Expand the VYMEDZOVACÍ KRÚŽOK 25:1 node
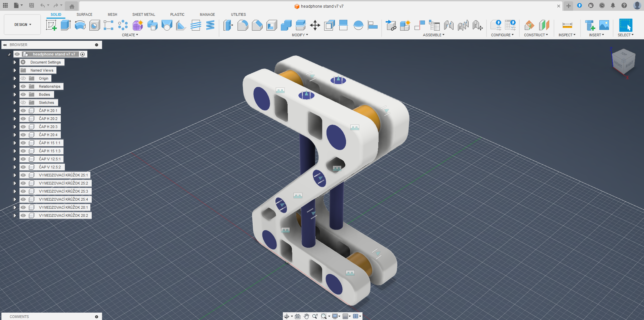Viewport: 644px width, 320px height. pyautogui.click(x=15, y=175)
